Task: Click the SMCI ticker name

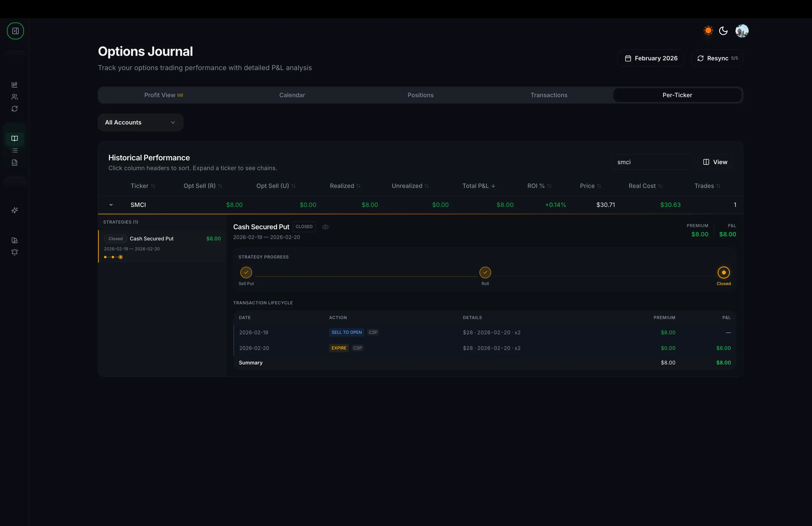Action: 138,205
